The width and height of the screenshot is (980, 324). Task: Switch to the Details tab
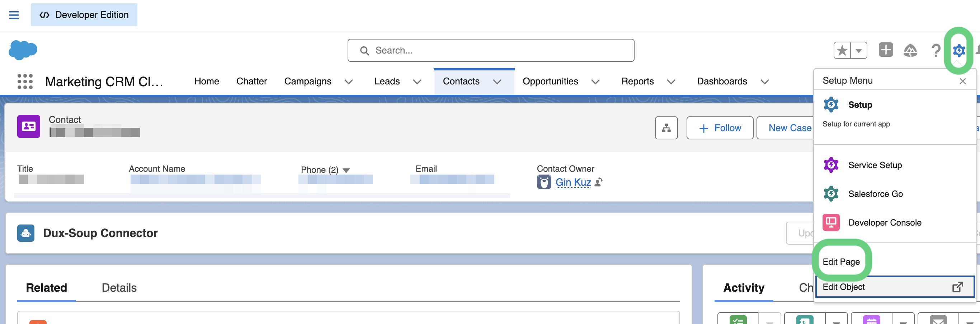click(x=119, y=288)
